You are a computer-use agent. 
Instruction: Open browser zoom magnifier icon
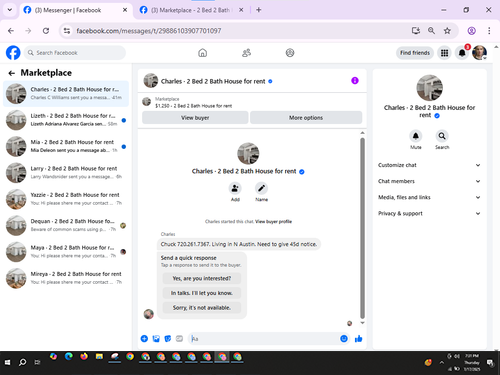pyautogui.click(x=431, y=31)
